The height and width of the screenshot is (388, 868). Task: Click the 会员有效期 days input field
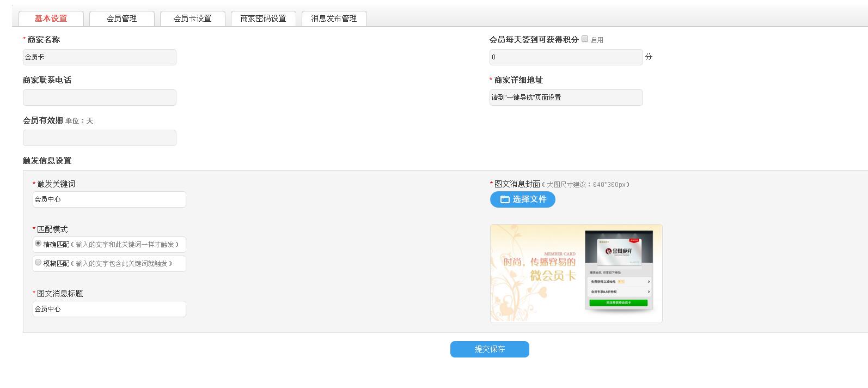pyautogui.click(x=100, y=138)
